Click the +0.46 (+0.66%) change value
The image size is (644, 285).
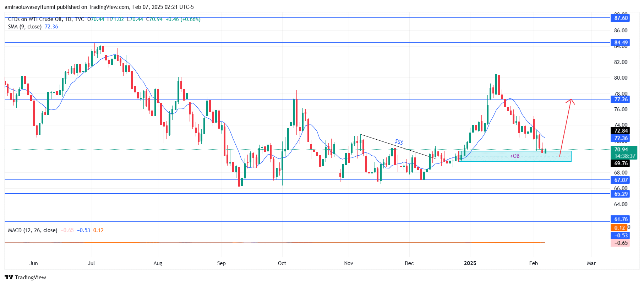[x=183, y=19]
